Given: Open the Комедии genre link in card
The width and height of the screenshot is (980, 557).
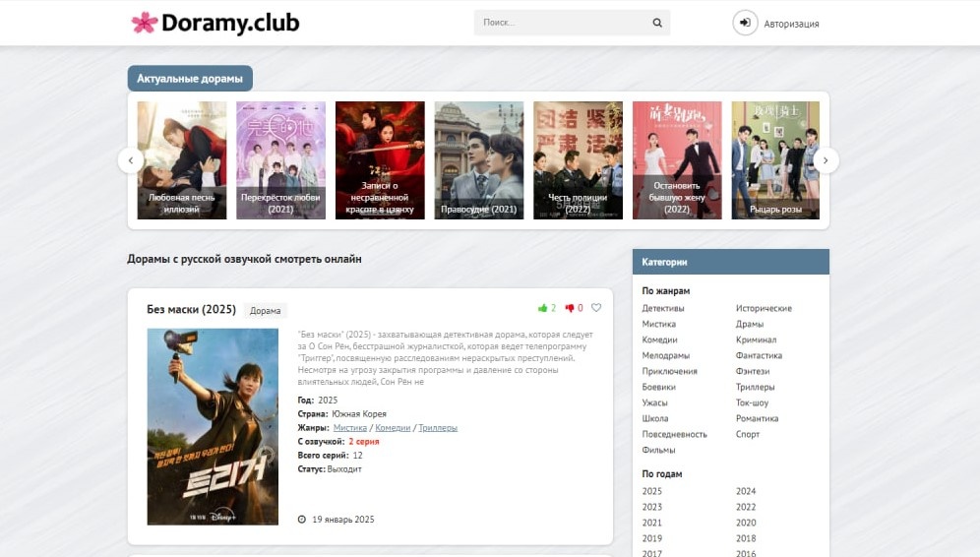Looking at the screenshot, I should 393,428.
